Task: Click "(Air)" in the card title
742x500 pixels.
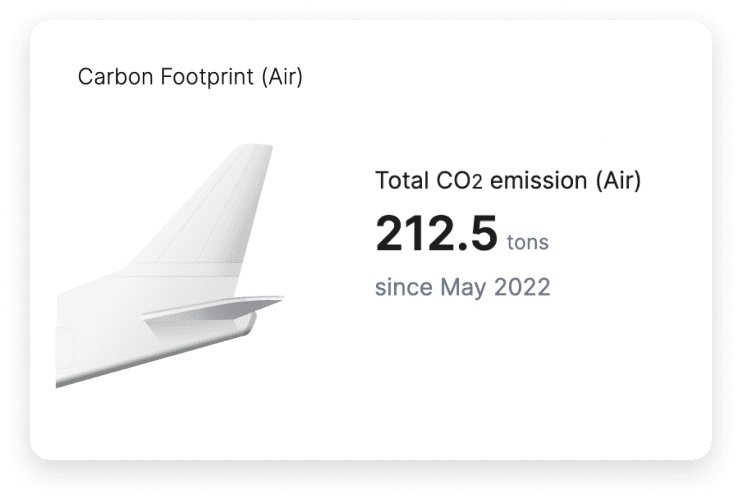Action: point(281,77)
